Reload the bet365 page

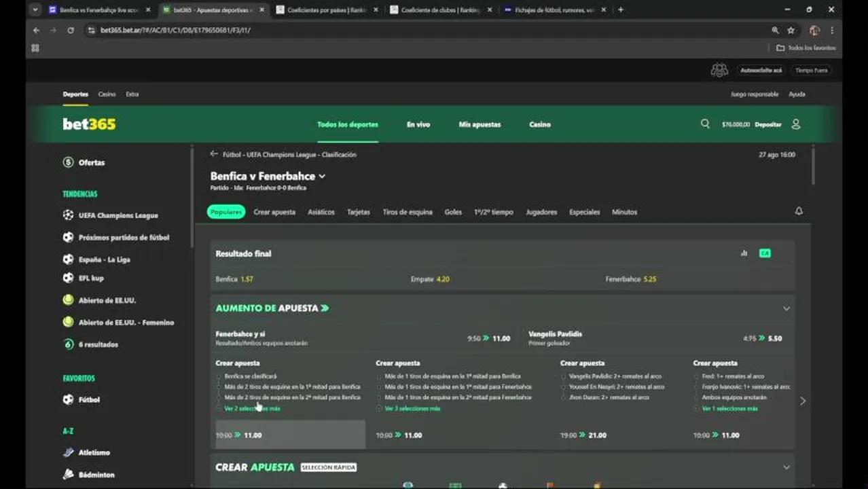[x=70, y=31]
